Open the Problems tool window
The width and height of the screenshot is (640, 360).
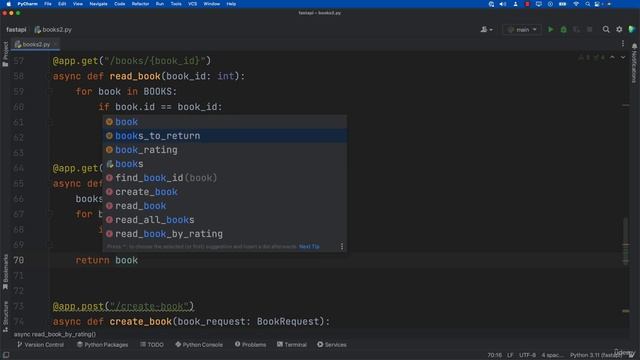pos(250,345)
